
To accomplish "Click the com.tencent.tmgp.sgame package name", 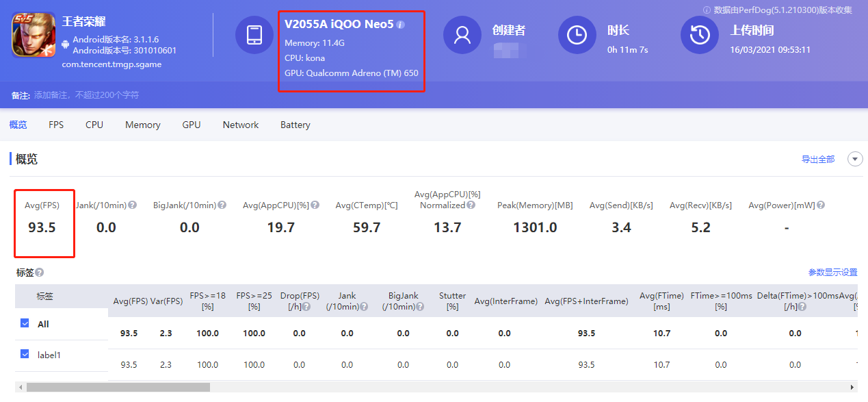I will point(111,64).
